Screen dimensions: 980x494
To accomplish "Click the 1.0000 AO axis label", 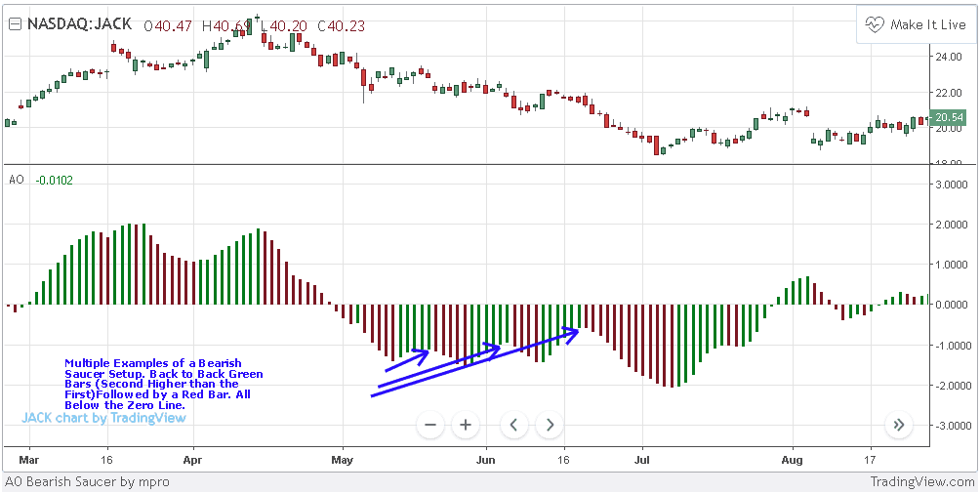I will pyautogui.click(x=950, y=265).
